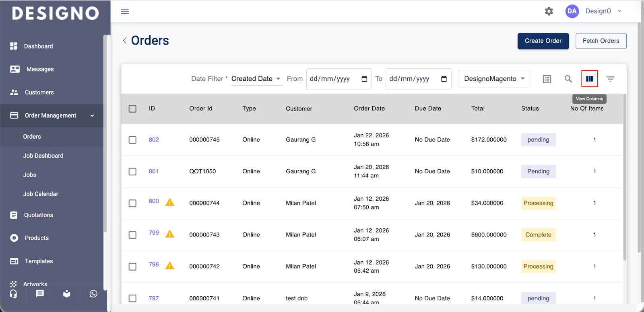Toggle the hamburger menu button
Image resolution: width=644 pixels, height=312 pixels.
tap(125, 11)
